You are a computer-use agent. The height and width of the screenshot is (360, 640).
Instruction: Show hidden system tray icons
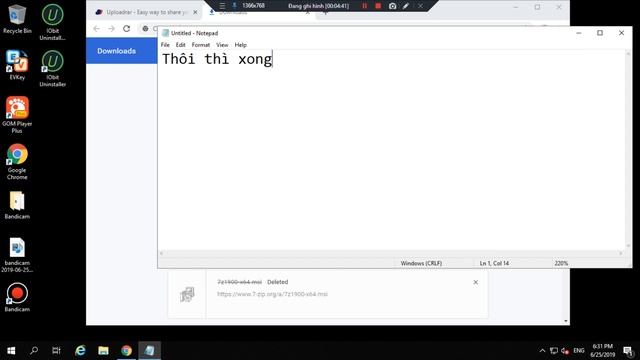pyautogui.click(x=542, y=351)
